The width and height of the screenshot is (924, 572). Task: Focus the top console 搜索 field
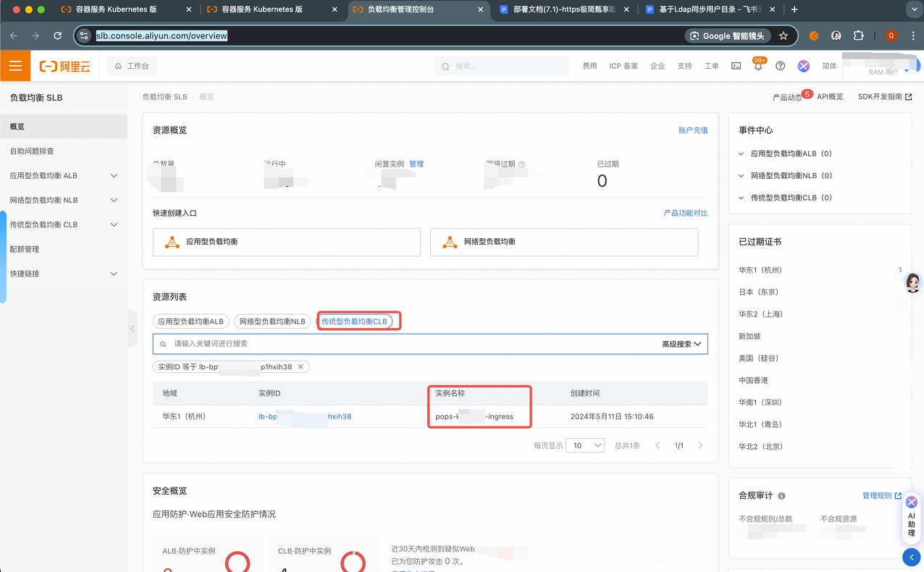click(x=501, y=66)
